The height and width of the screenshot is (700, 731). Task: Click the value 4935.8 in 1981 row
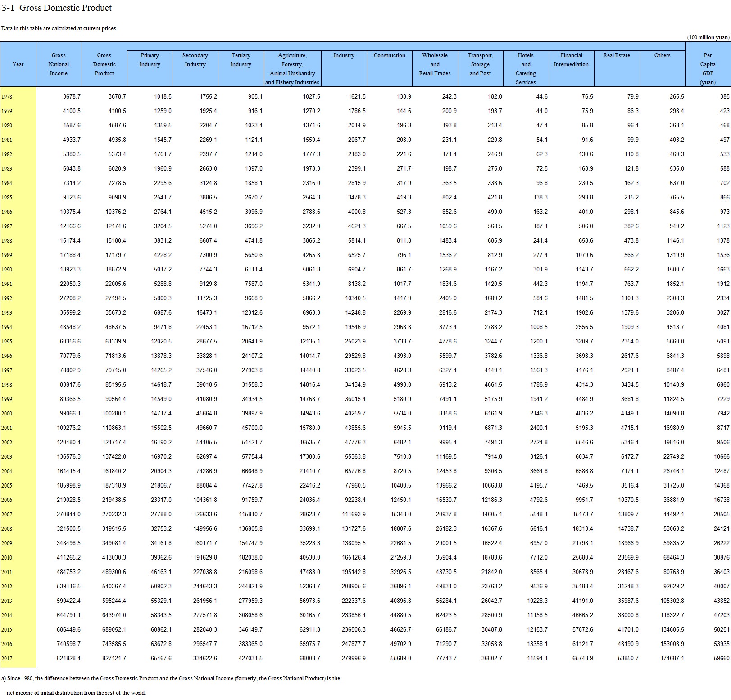pyautogui.click(x=117, y=140)
